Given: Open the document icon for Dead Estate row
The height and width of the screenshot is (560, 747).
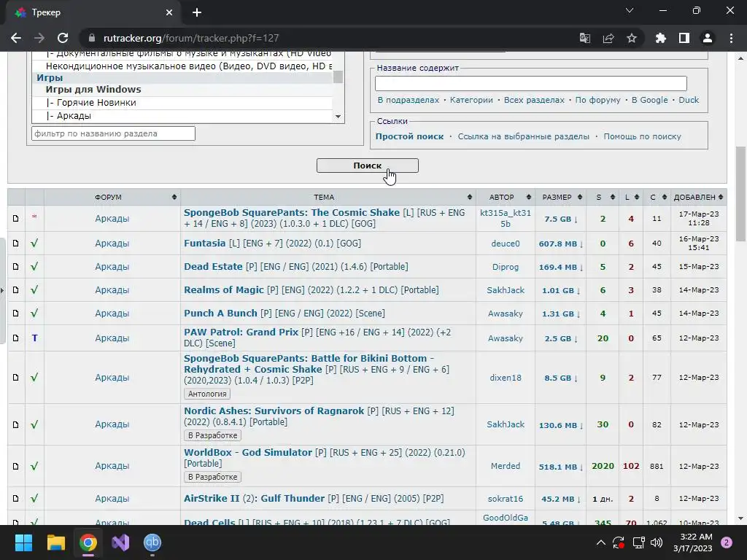Looking at the screenshot, I should pyautogui.click(x=16, y=267).
